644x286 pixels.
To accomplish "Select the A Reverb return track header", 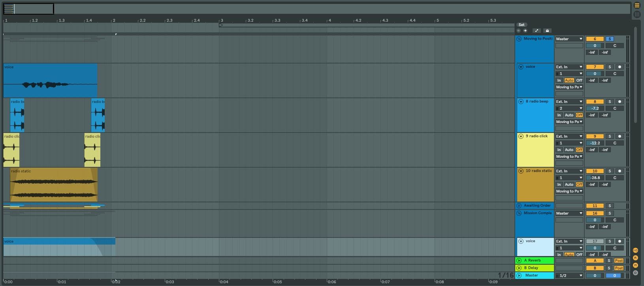I will click(537, 260).
